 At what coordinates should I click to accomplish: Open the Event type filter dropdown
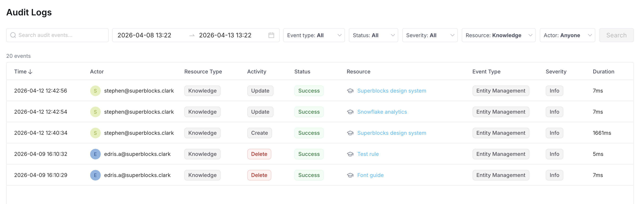click(314, 35)
